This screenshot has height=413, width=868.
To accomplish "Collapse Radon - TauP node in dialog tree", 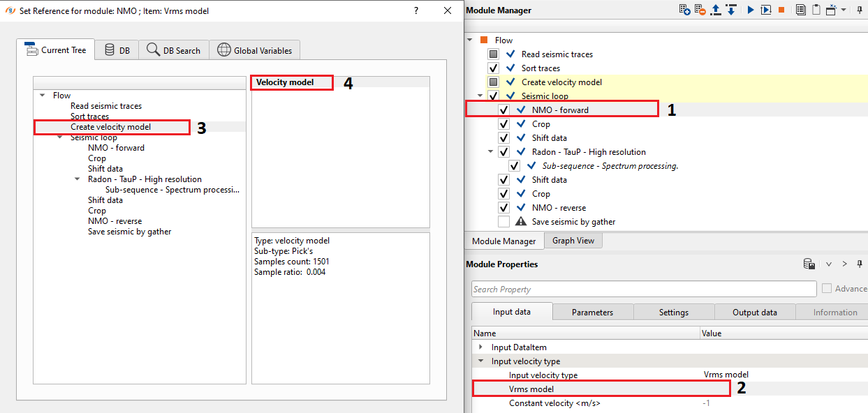I will (78, 179).
